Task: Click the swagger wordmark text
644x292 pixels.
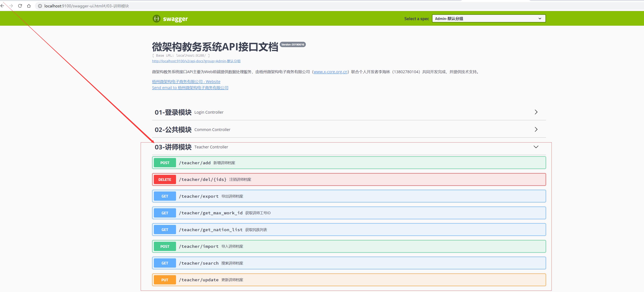Action: point(175,19)
